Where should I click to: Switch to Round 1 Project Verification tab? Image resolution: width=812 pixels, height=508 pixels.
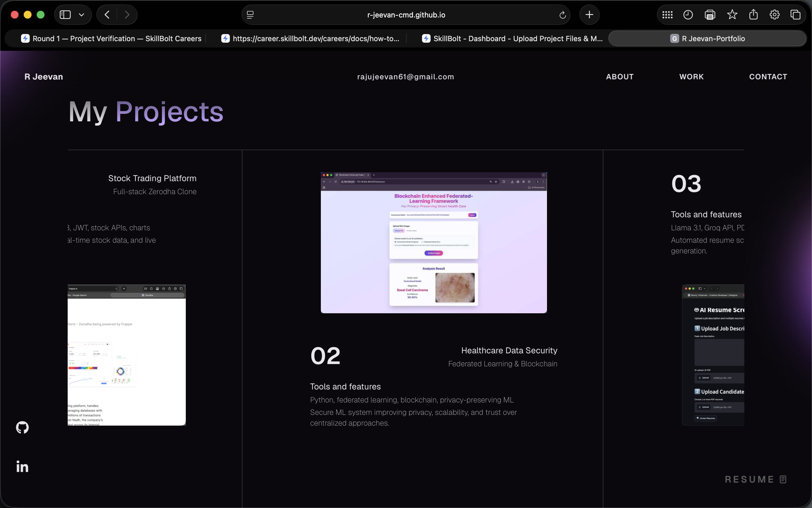pos(111,39)
